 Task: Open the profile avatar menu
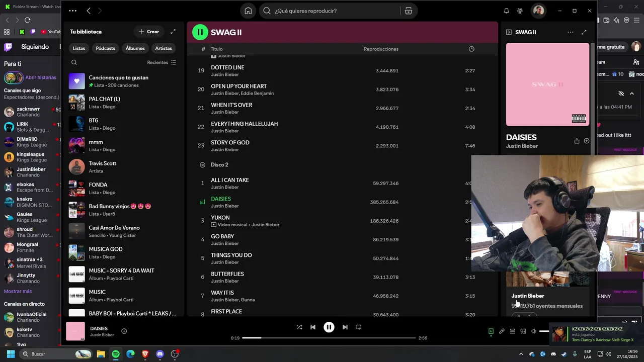[538, 11]
